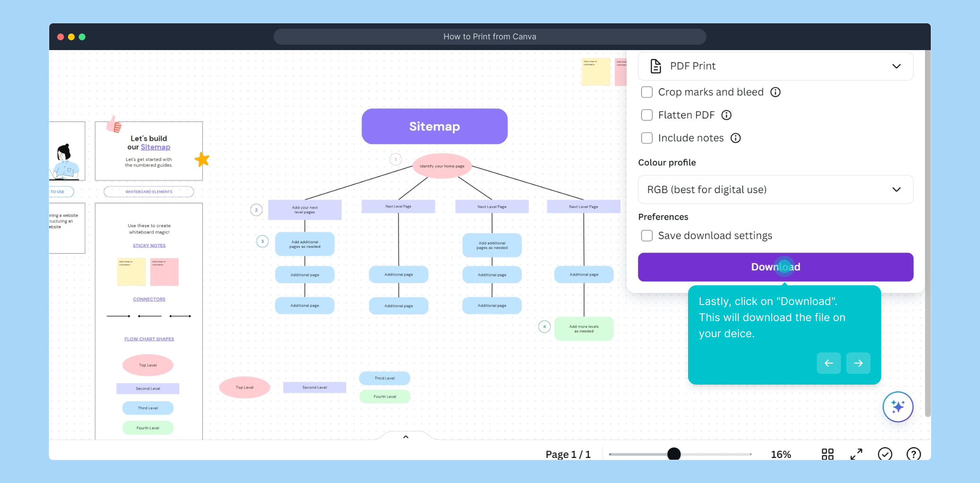This screenshot has width=980, height=483.
Task: Click the info icon beside Include notes
Action: (735, 138)
